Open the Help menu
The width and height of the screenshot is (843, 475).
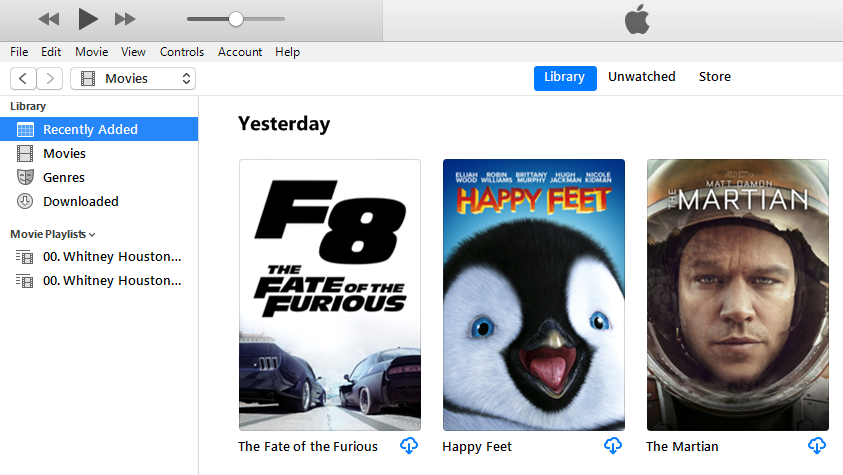(287, 52)
